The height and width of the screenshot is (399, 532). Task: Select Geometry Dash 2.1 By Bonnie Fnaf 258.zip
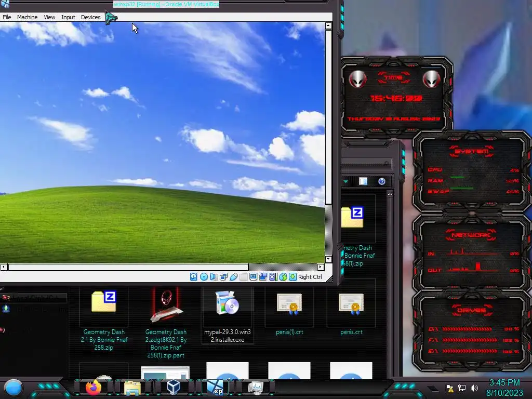[104, 320]
